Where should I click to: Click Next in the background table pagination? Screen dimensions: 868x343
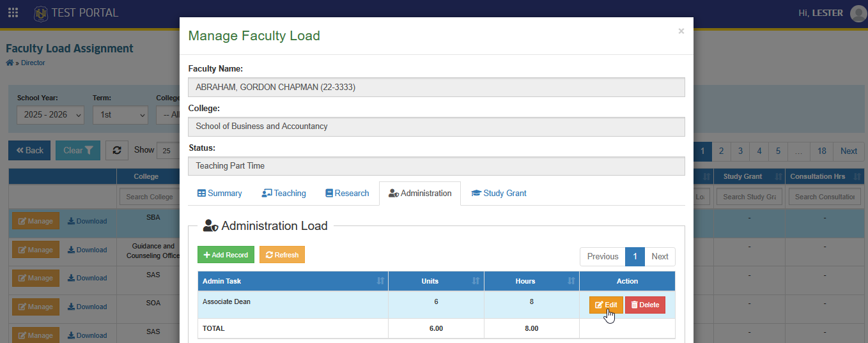pos(849,151)
